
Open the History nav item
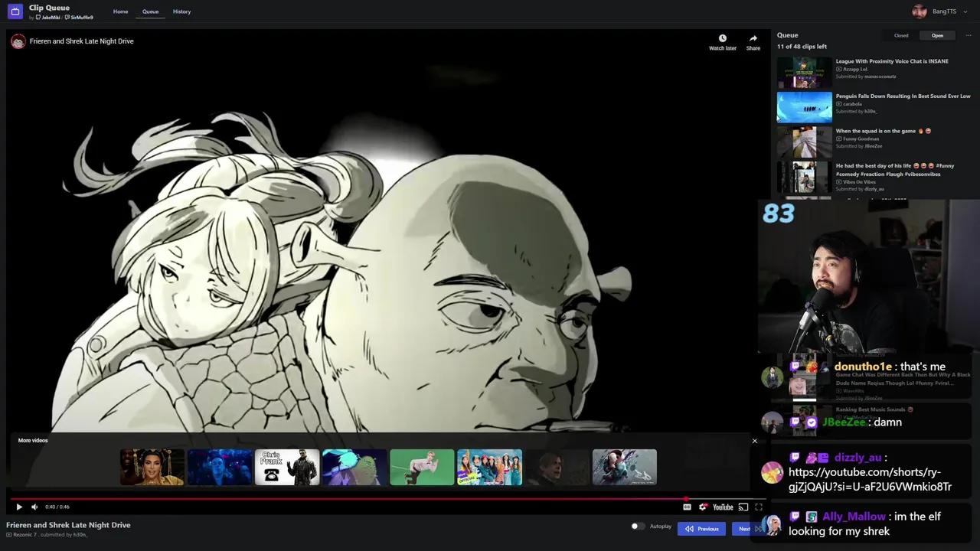(x=181, y=11)
